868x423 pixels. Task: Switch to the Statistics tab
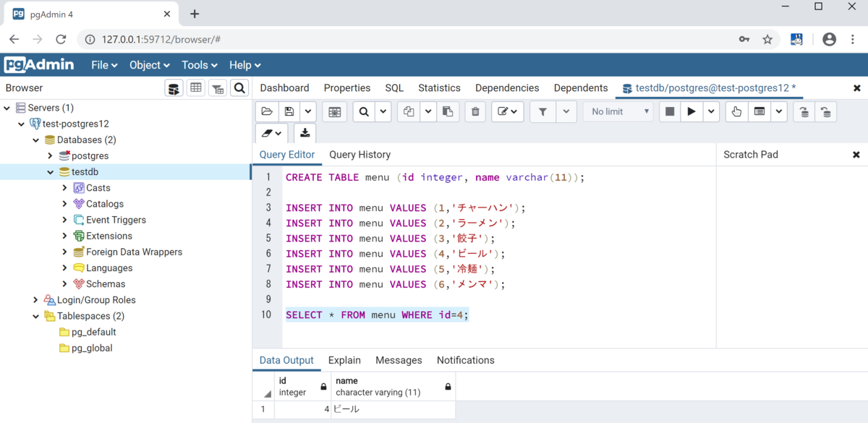439,87
